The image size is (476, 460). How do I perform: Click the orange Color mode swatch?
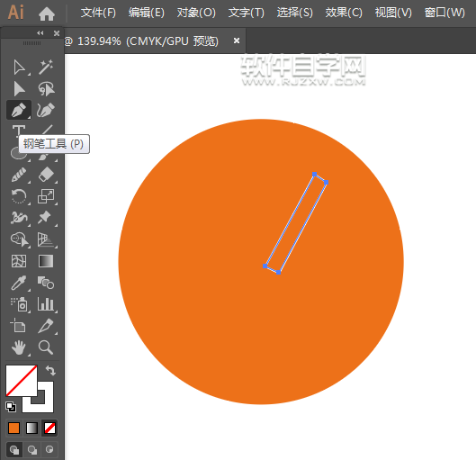coord(14,428)
